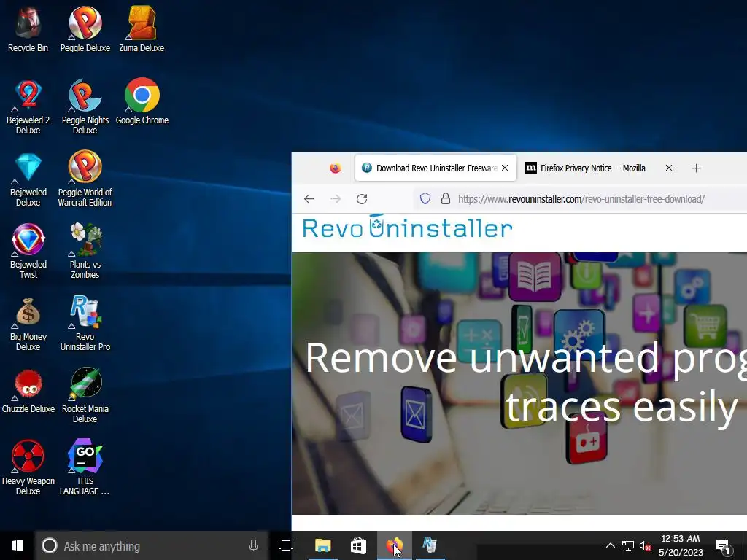
Task: Open the Firefox View pinned icon
Action: coord(336,168)
